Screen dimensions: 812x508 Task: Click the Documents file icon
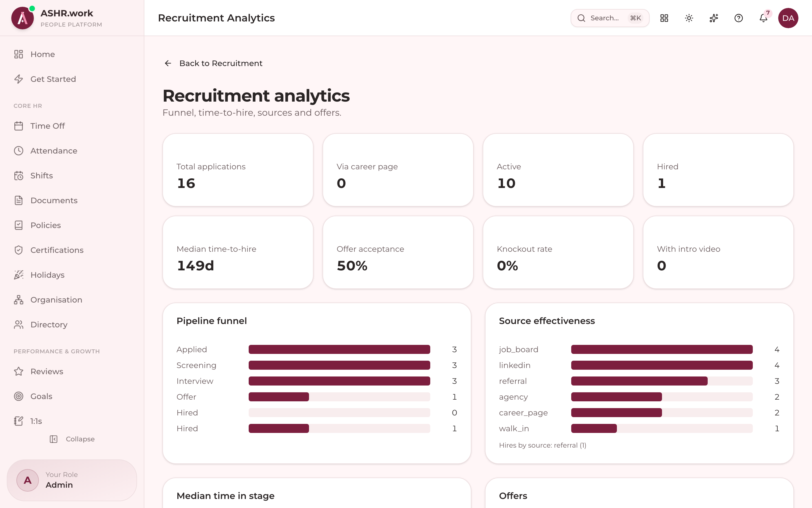pyautogui.click(x=18, y=201)
